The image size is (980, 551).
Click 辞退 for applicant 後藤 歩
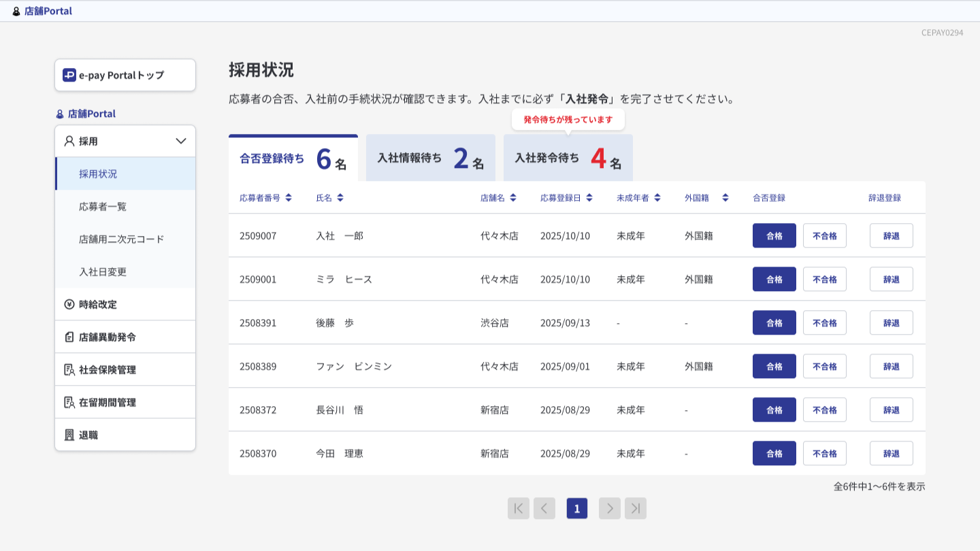892,322
